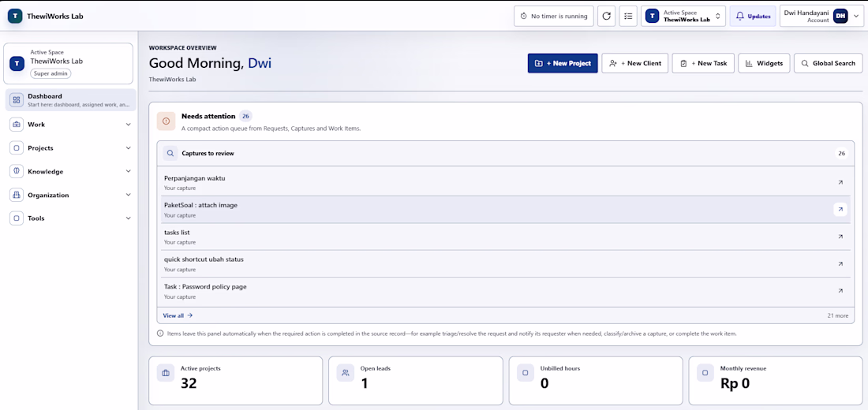Select Dashboard in the sidebar
Screen dimensions: 868x410
coord(71,99)
